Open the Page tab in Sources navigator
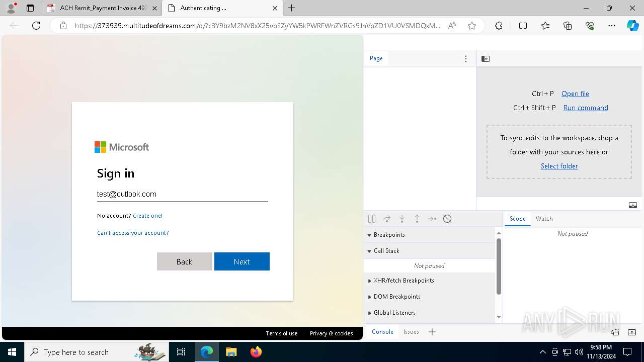The height and width of the screenshot is (362, 644). click(x=376, y=59)
